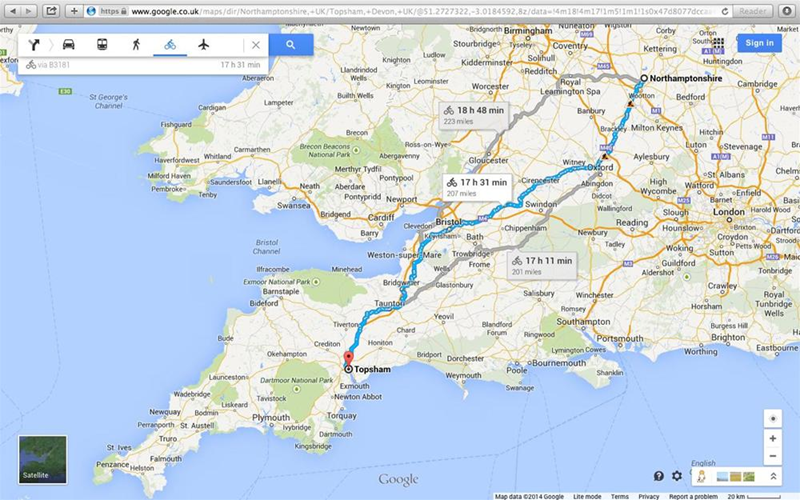The width and height of the screenshot is (800, 500).
Task: Select the cycling travel mode
Action: pos(170,45)
